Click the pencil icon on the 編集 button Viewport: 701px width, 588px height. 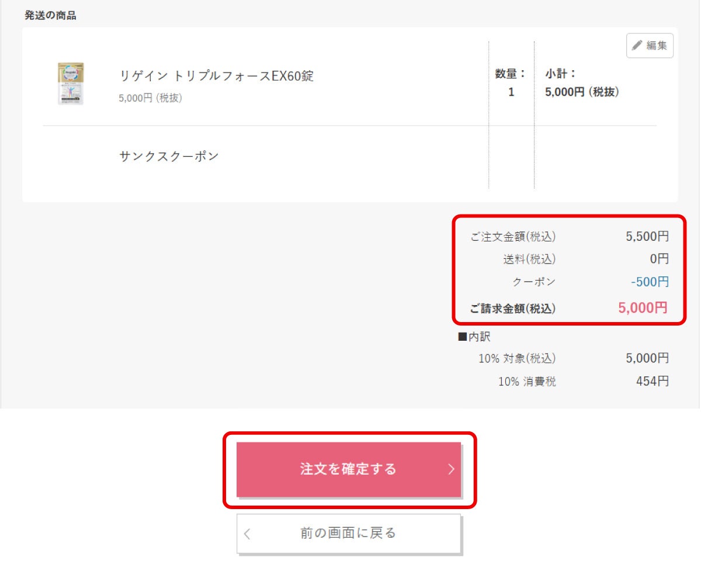click(x=637, y=46)
